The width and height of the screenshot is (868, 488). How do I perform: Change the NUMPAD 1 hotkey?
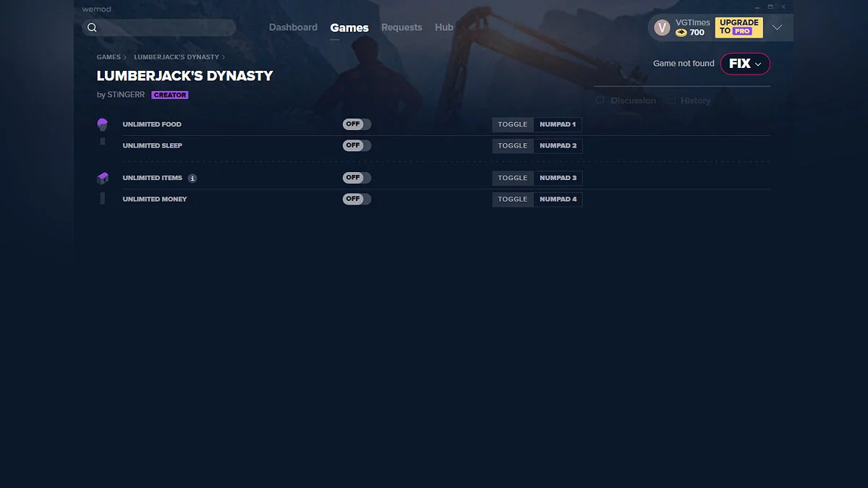pyautogui.click(x=558, y=124)
